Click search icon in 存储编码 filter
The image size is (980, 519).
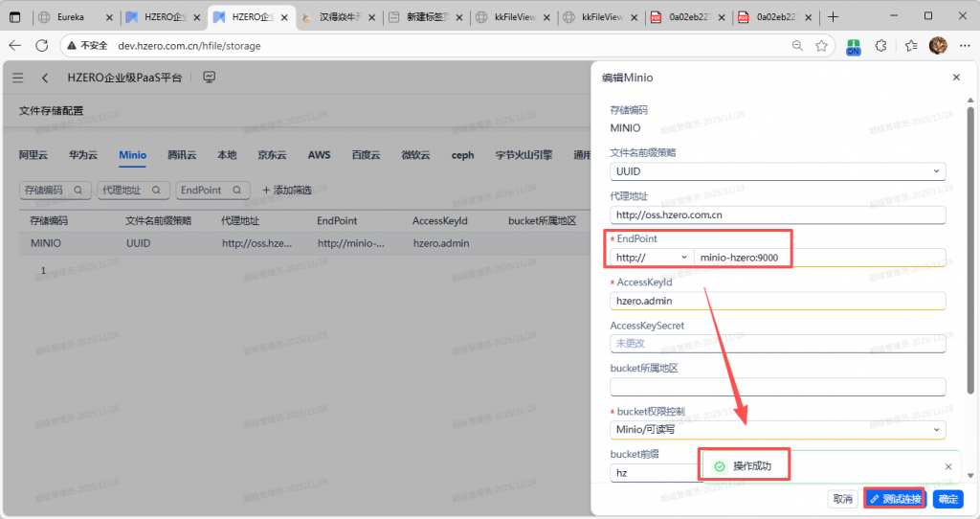78,191
